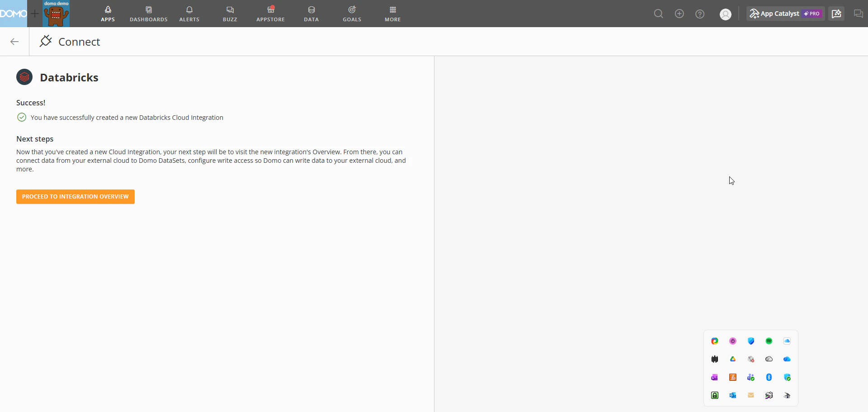Click the Databricks heading text
Image resolution: width=868 pixels, height=412 pixels.
pyautogui.click(x=69, y=77)
